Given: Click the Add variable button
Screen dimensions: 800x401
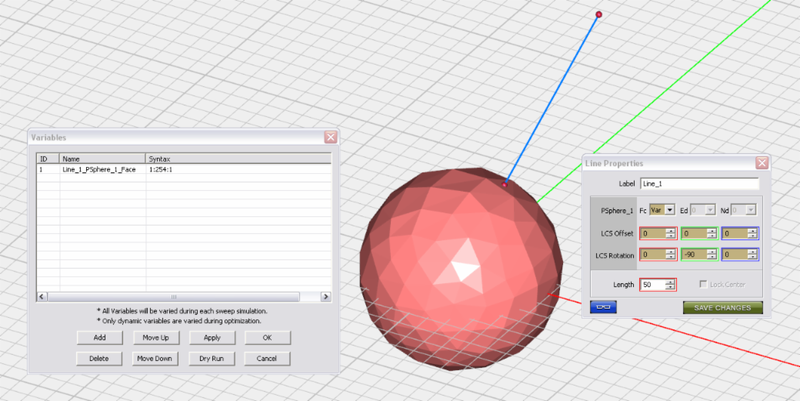Looking at the screenshot, I should pos(98,338).
